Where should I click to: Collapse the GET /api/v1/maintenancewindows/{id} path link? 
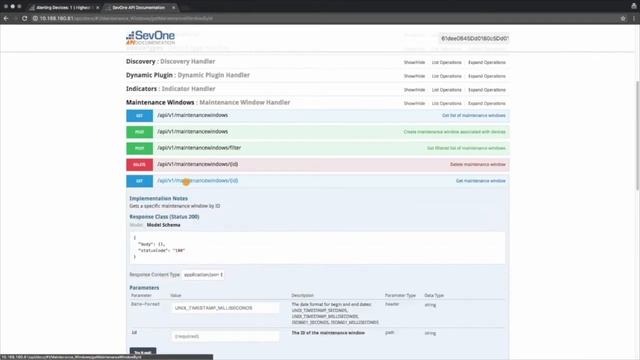tap(198, 181)
